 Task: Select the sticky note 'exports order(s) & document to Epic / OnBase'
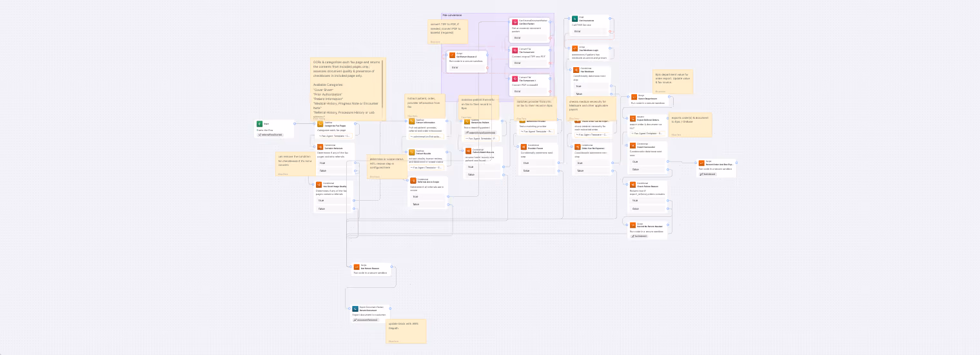[691, 125]
